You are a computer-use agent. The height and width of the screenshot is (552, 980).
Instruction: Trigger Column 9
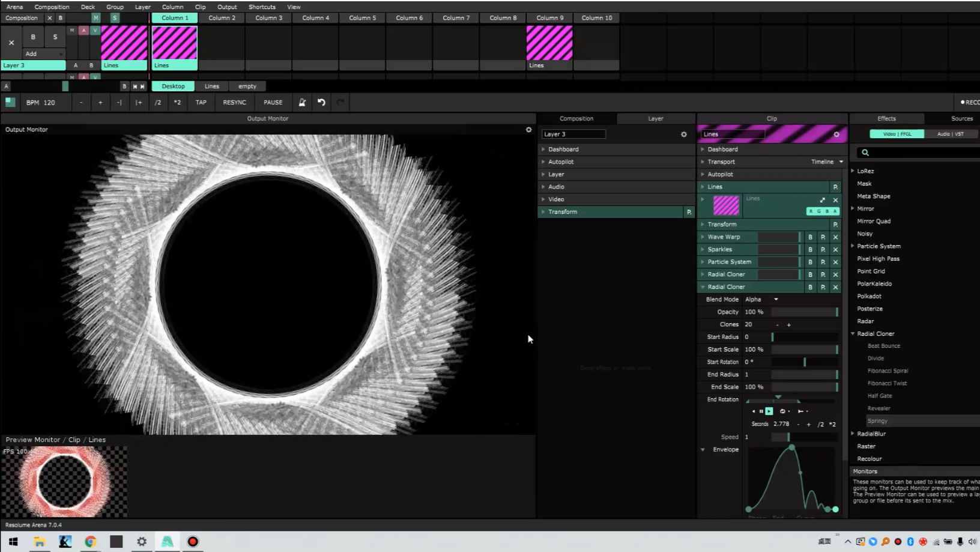point(549,18)
